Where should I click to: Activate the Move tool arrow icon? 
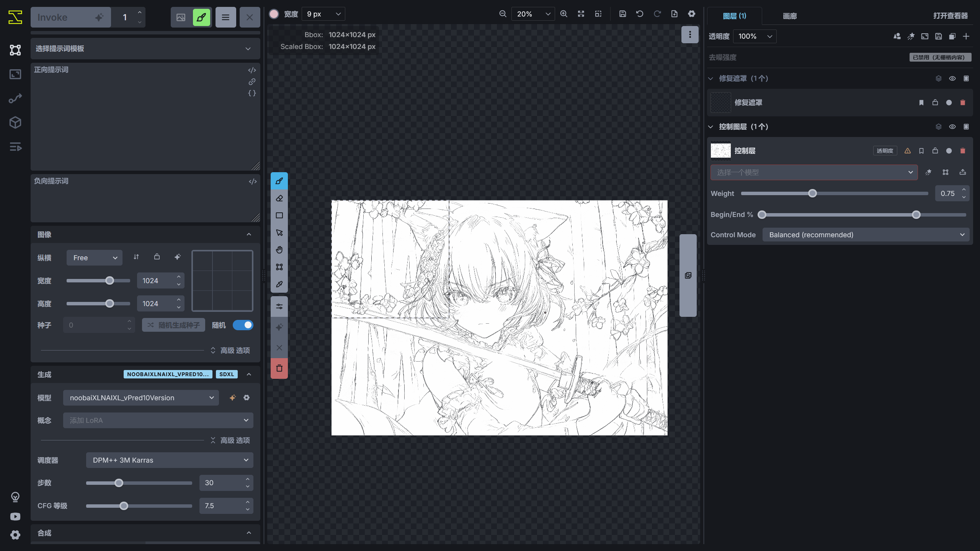coord(279,232)
